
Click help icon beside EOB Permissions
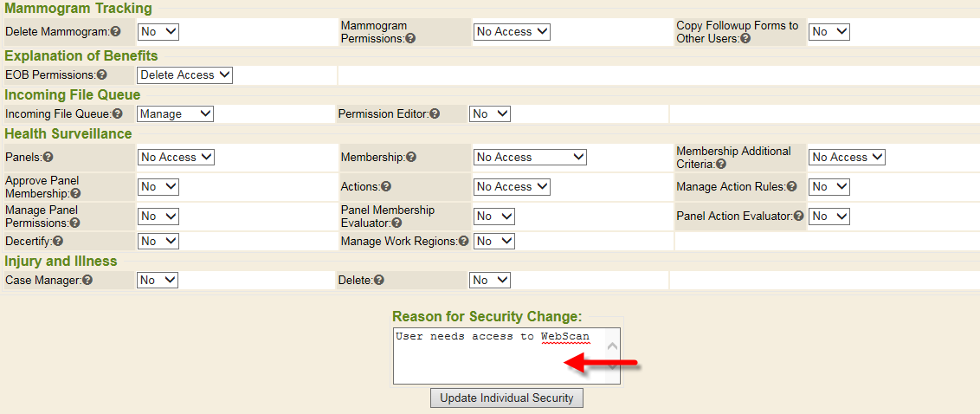pos(102,75)
